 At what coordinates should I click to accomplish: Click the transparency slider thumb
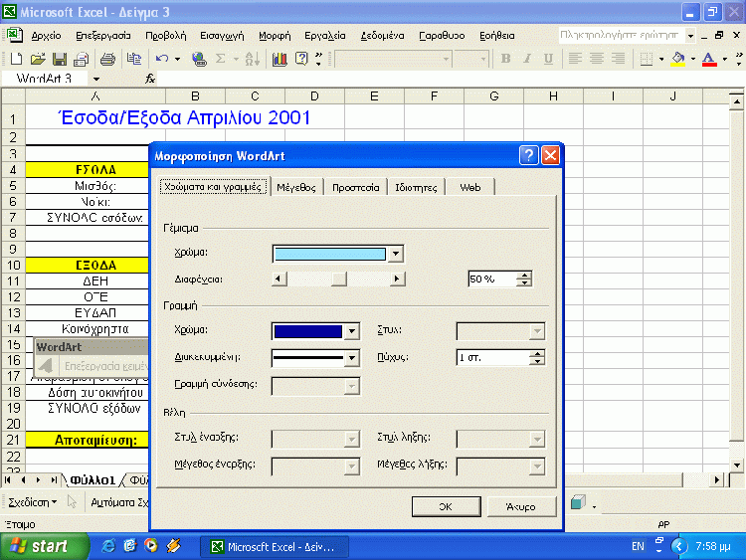click(x=339, y=279)
